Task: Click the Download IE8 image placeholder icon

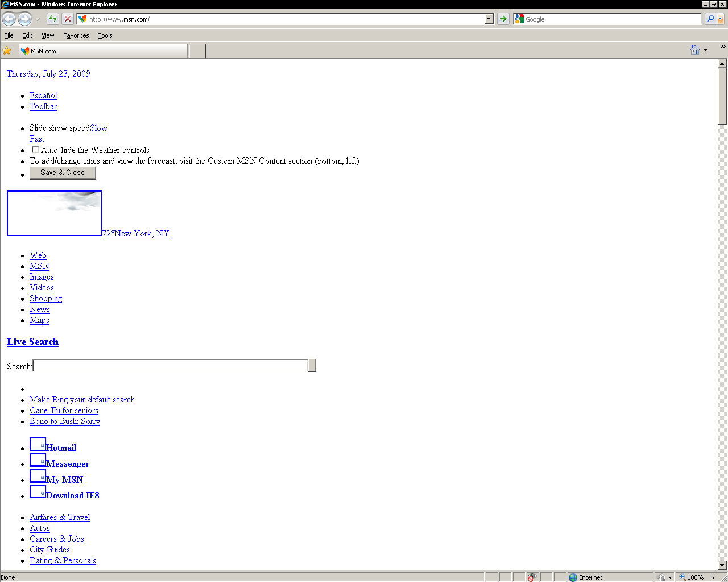Action: click(x=38, y=492)
